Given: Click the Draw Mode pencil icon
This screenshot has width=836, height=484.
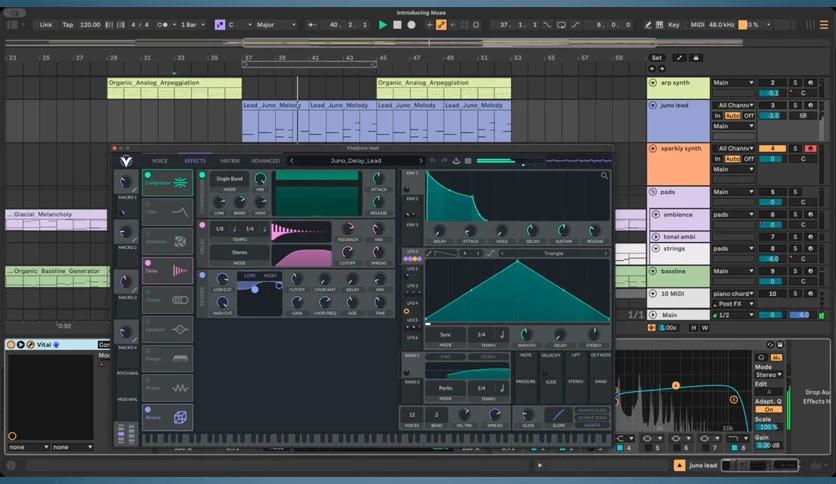Looking at the screenshot, I should tap(648, 25).
